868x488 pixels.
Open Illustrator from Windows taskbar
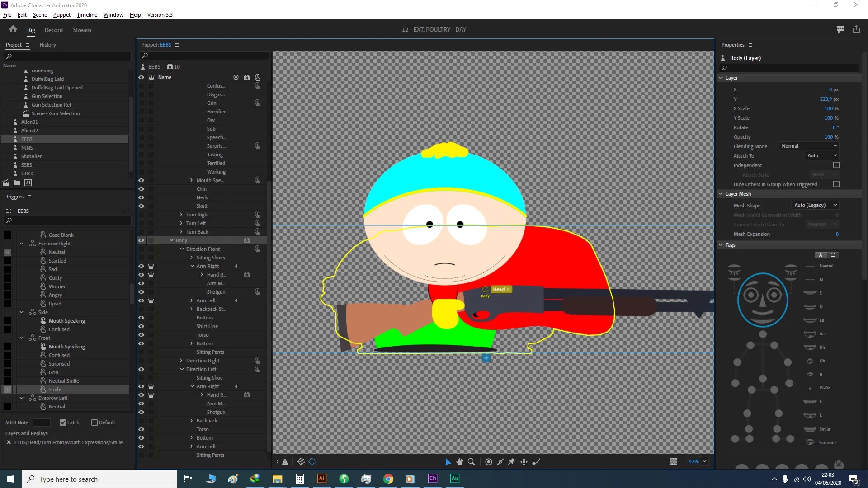coord(321,479)
